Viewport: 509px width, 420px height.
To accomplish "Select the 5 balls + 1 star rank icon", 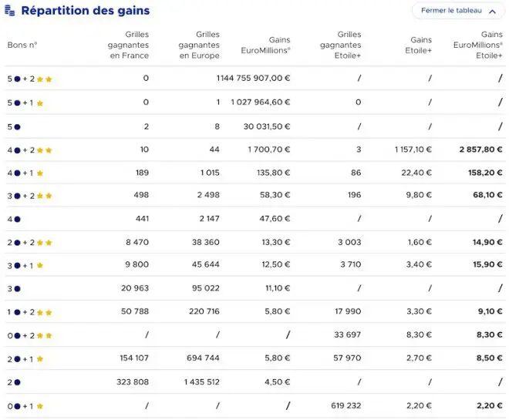I will pyautogui.click(x=25, y=103).
